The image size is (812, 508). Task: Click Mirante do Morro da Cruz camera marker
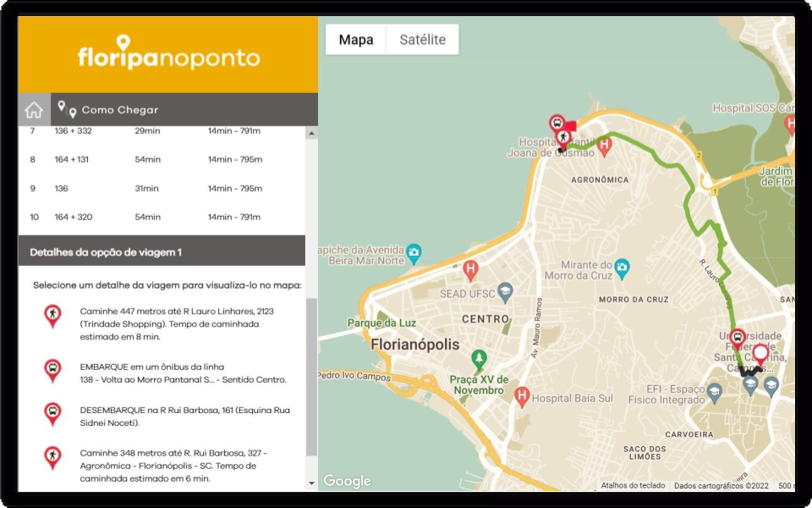pos(622,268)
